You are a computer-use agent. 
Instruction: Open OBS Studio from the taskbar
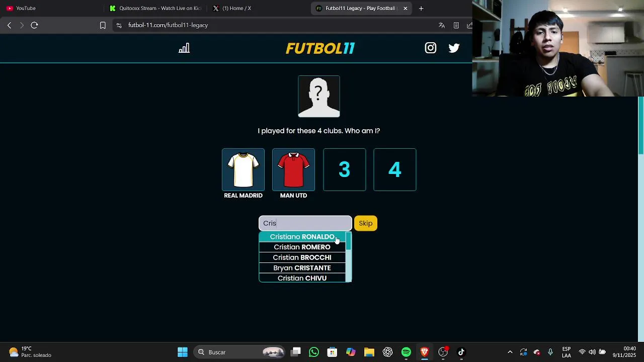coord(443,352)
